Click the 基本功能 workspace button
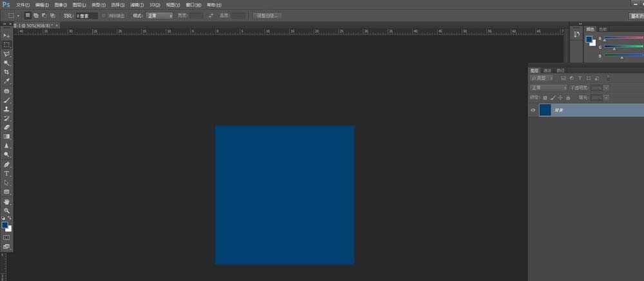 (x=636, y=15)
